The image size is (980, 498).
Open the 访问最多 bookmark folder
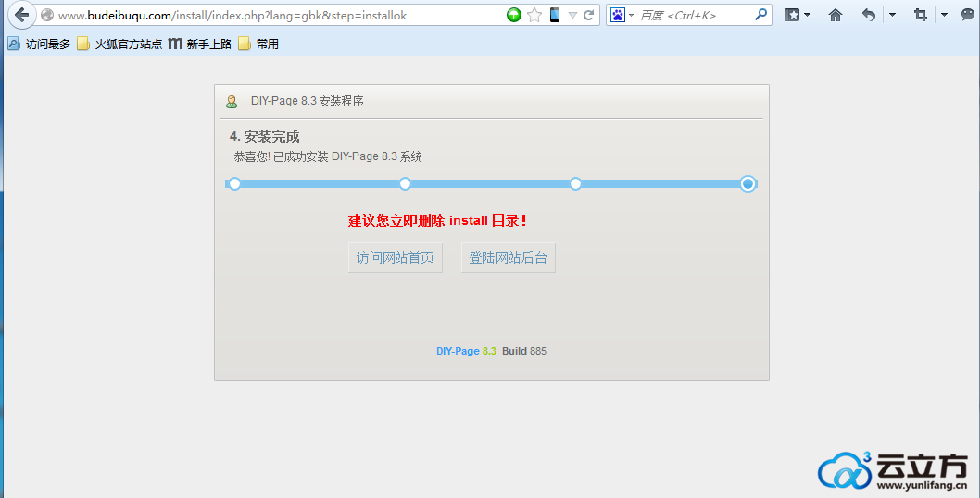(x=39, y=44)
